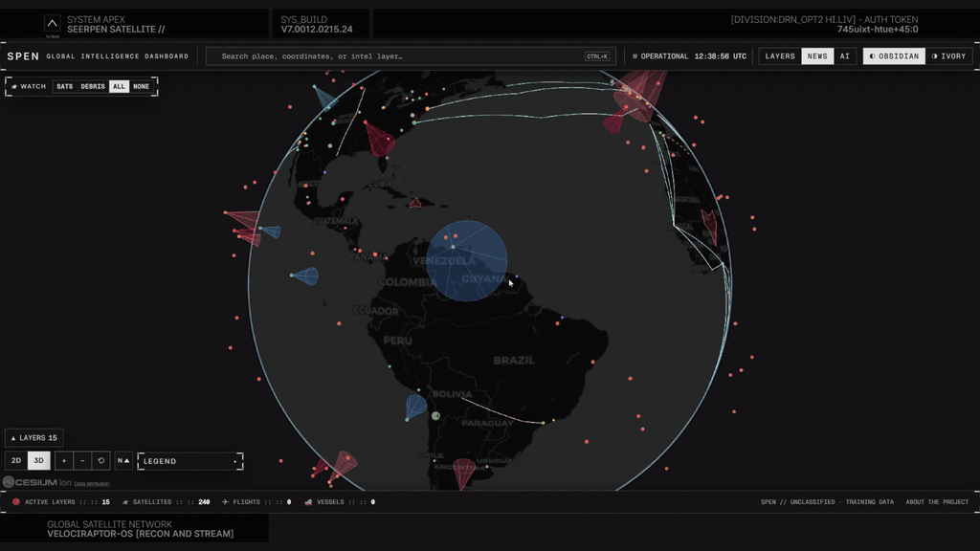Open the AI tab
Image resolution: width=980 pixels, height=551 pixels.
pyautogui.click(x=845, y=56)
